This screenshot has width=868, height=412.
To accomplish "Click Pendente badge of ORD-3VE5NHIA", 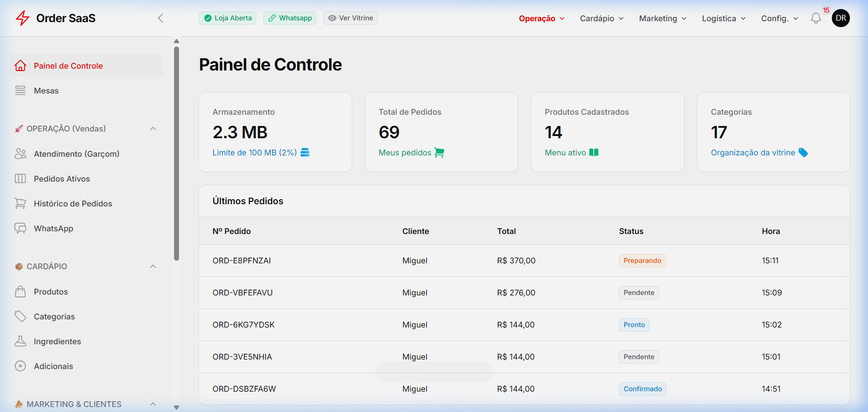I will point(639,357).
